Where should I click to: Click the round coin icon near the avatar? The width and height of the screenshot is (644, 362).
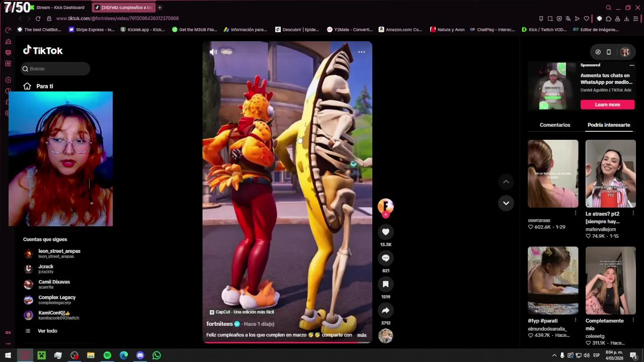click(598, 52)
